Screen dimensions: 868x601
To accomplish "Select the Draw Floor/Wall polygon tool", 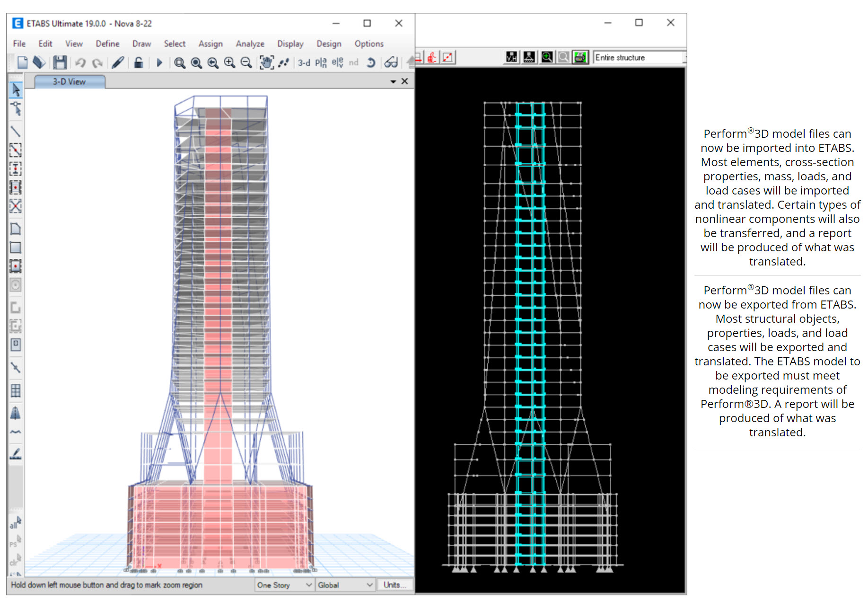I will (x=16, y=229).
